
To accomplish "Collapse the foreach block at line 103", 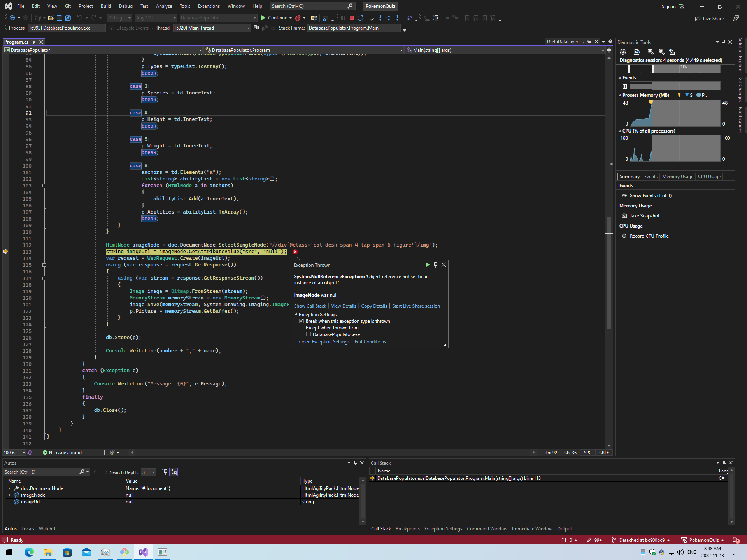I will pos(44,185).
